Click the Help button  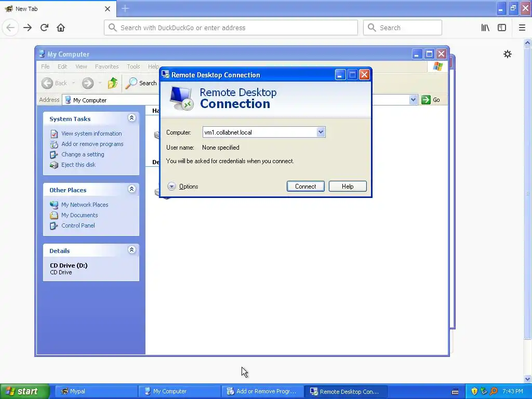point(348,187)
